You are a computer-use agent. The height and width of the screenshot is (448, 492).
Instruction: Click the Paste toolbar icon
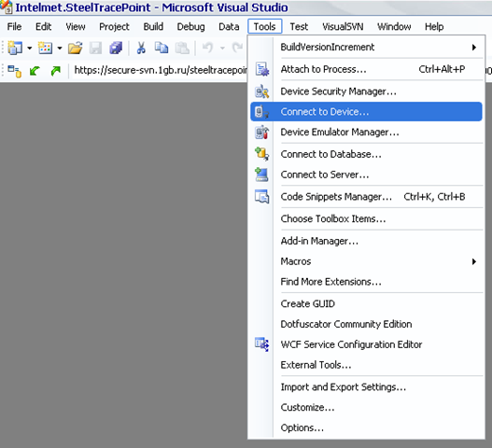[182, 48]
